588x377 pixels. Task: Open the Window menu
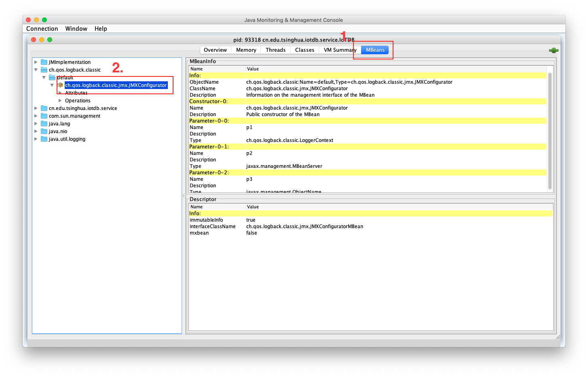(76, 29)
